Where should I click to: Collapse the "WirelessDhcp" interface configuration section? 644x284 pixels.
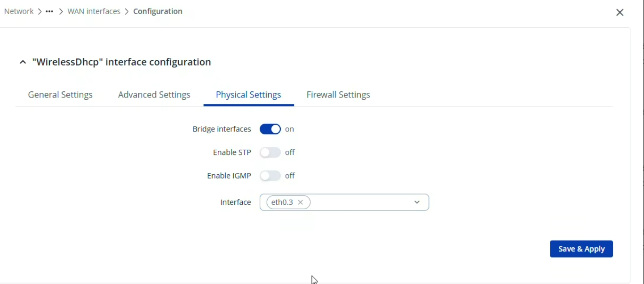click(23, 62)
